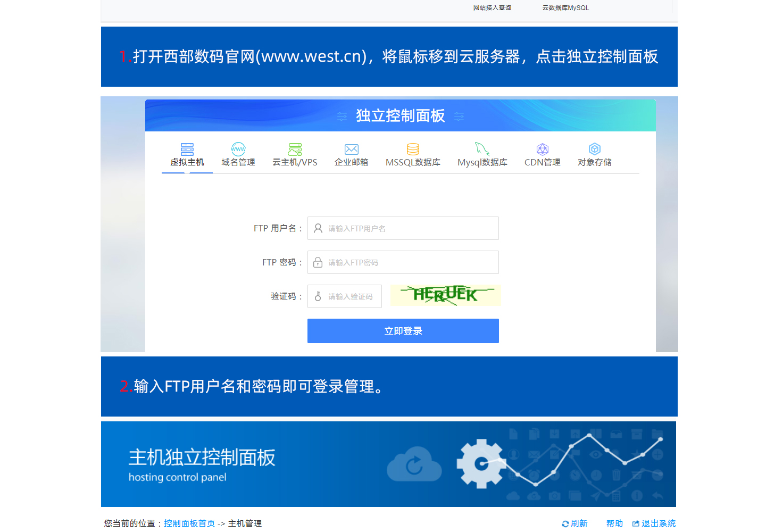Click the 企业邮箱 envelope icon
Screen dimensions: 766x532
coord(351,149)
